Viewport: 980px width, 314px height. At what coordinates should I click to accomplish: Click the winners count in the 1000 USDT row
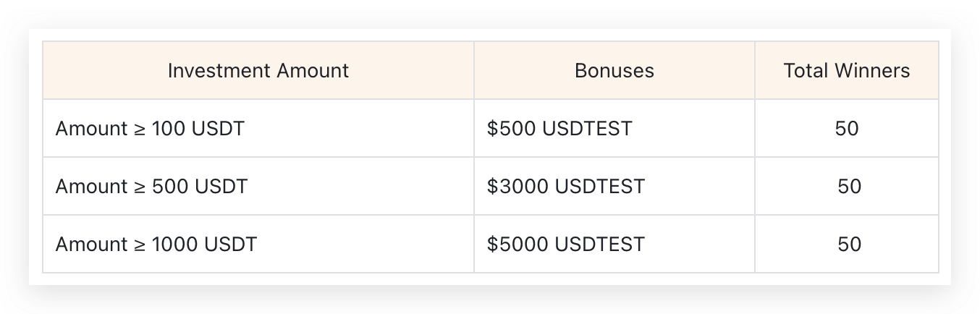pyautogui.click(x=849, y=245)
